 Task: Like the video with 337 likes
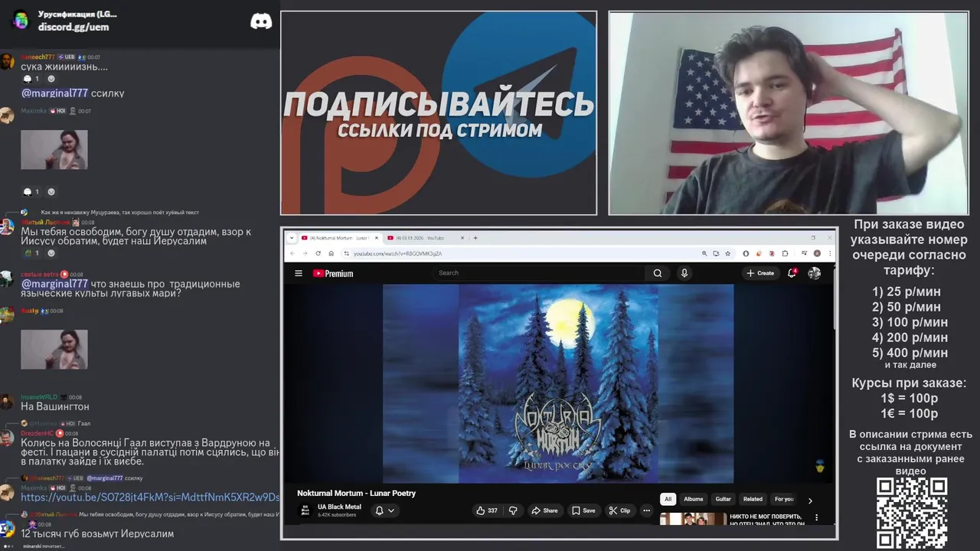(x=486, y=510)
